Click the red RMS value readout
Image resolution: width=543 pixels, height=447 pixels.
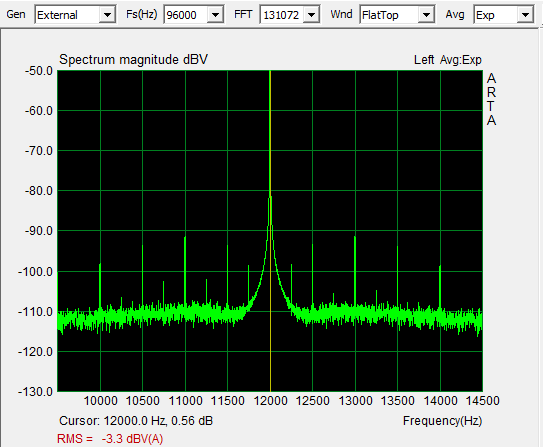pos(110,439)
